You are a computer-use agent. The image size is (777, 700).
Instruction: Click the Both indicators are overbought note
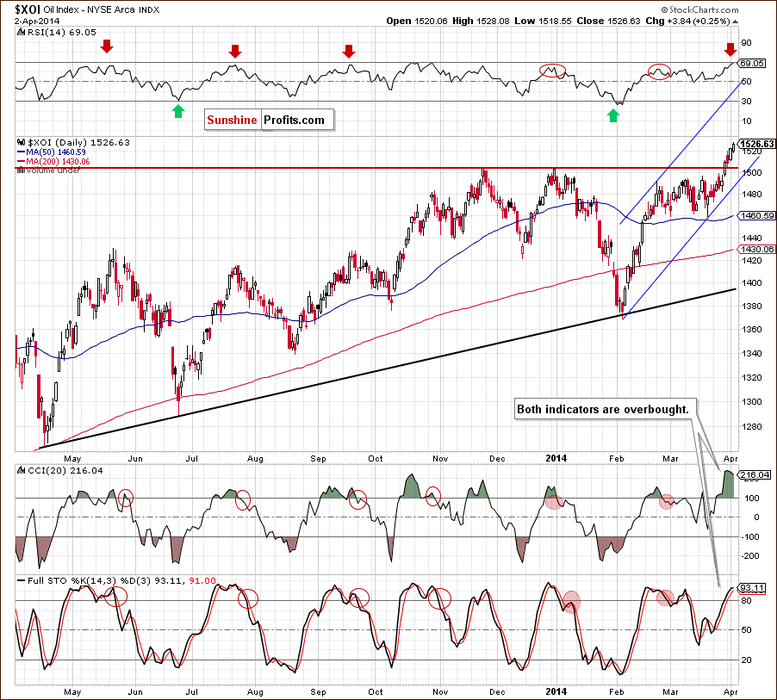click(x=605, y=409)
